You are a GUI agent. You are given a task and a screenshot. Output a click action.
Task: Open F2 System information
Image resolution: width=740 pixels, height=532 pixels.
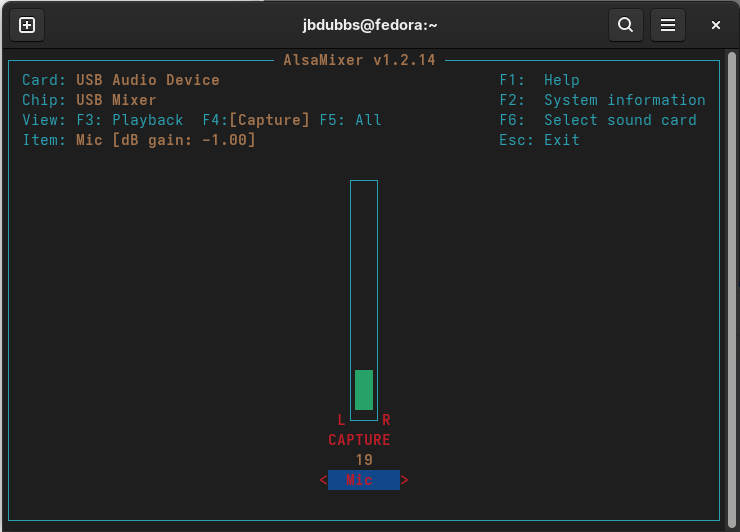pos(602,100)
